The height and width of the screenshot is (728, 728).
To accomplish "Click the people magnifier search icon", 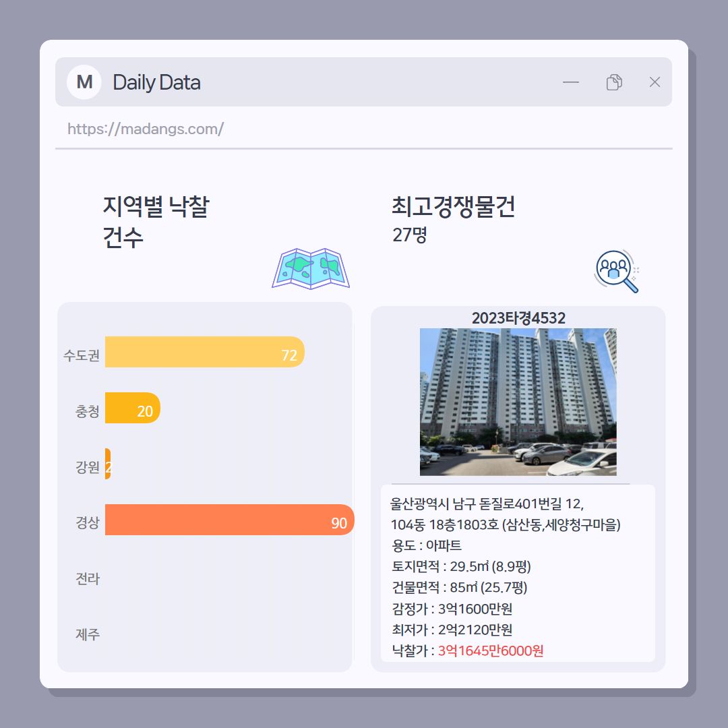I will pos(617,271).
